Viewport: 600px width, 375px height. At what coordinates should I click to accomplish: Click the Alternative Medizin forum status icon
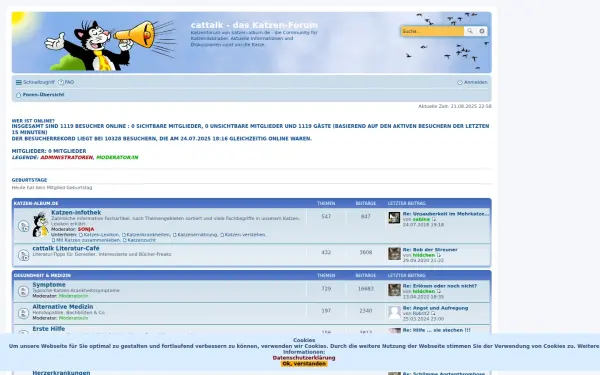23,313
